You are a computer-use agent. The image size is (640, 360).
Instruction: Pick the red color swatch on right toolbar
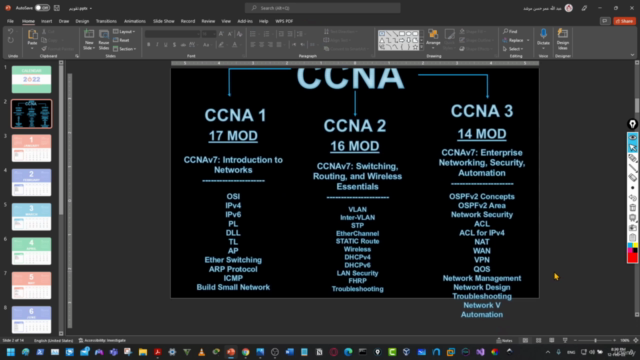tap(632, 258)
